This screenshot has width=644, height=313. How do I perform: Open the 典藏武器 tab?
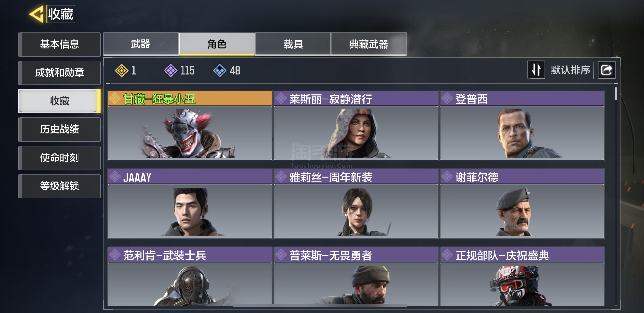368,44
